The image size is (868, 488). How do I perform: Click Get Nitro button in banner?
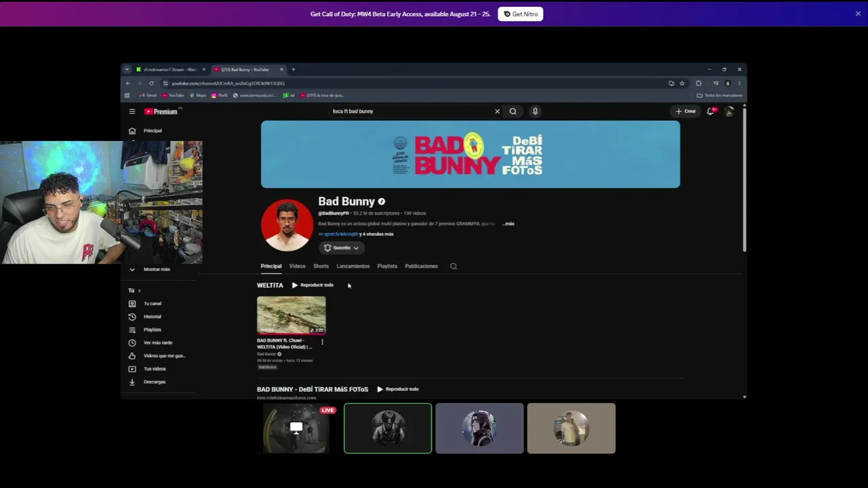tap(520, 14)
